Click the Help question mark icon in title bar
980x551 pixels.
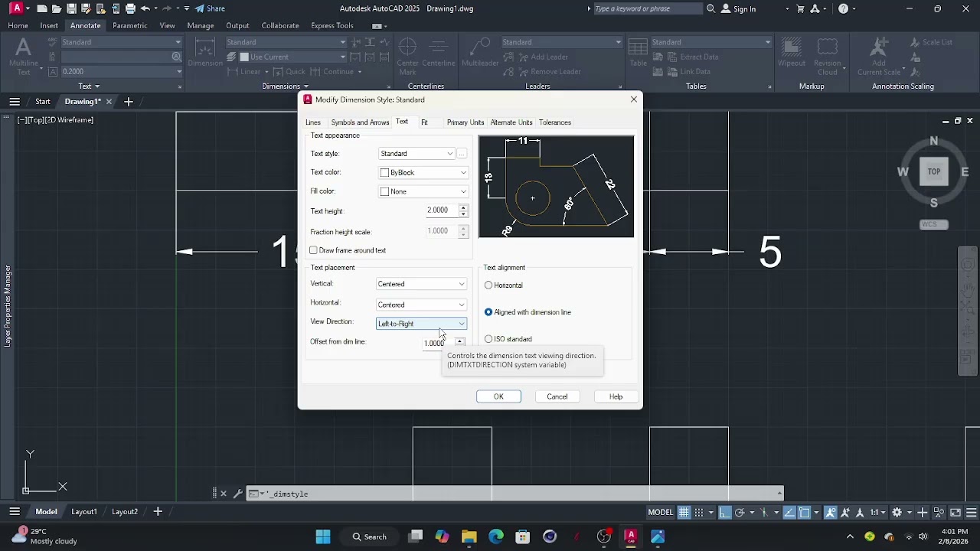click(843, 8)
